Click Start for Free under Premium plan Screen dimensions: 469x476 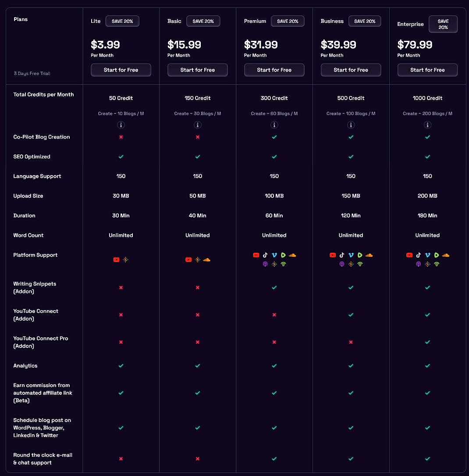(x=274, y=70)
